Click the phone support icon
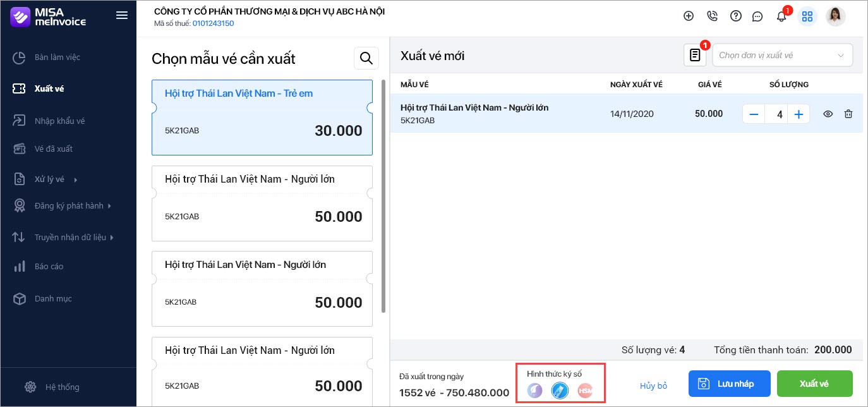 click(713, 16)
